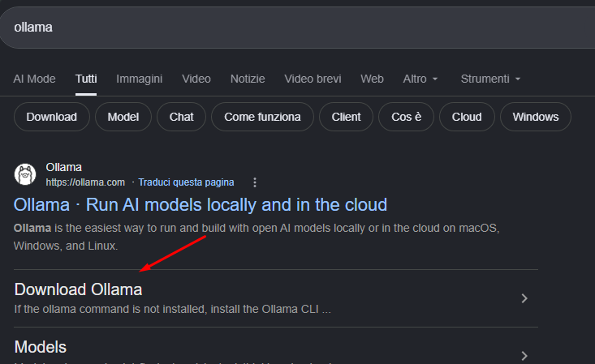Select the Windows filter chip
The width and height of the screenshot is (595, 364).
coord(536,117)
